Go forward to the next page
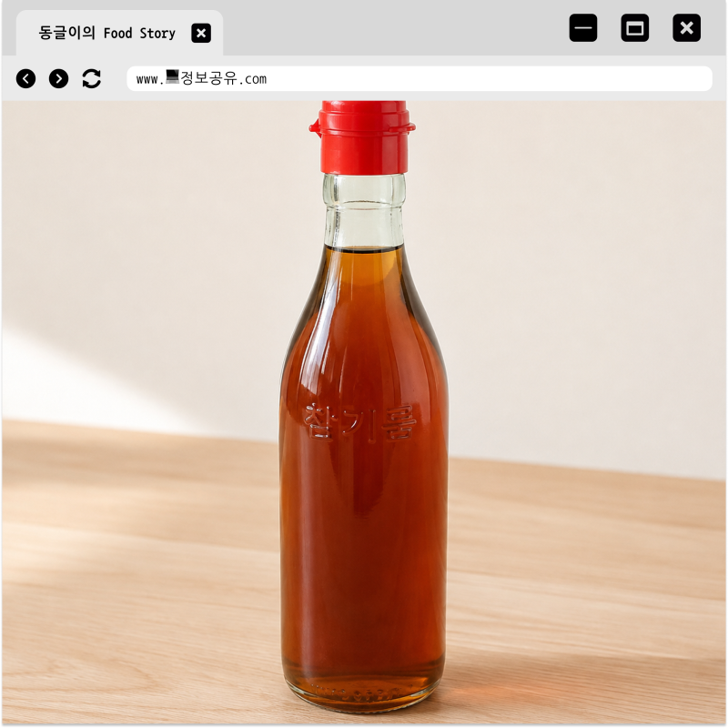728x728 pixels. tap(58, 78)
